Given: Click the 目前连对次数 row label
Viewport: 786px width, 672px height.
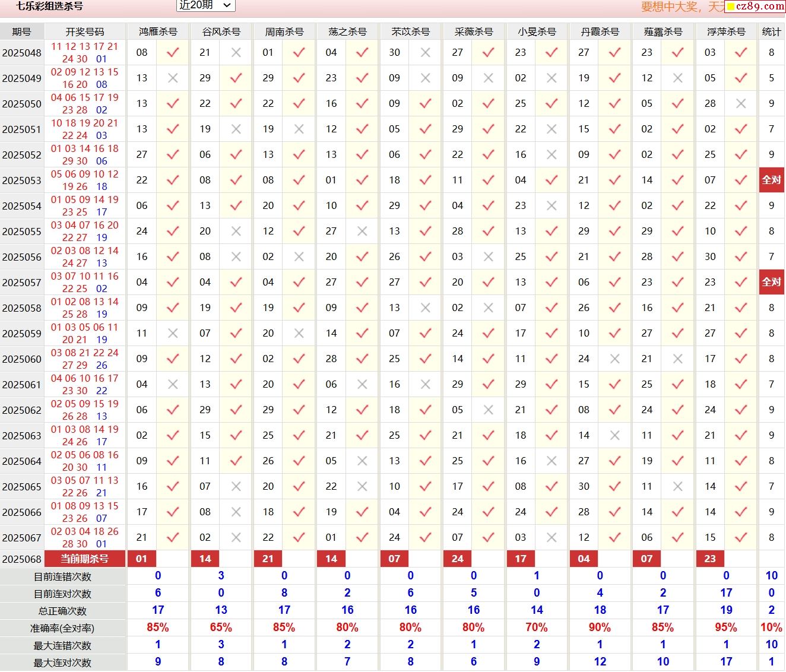Looking at the screenshot, I should click(x=62, y=594).
